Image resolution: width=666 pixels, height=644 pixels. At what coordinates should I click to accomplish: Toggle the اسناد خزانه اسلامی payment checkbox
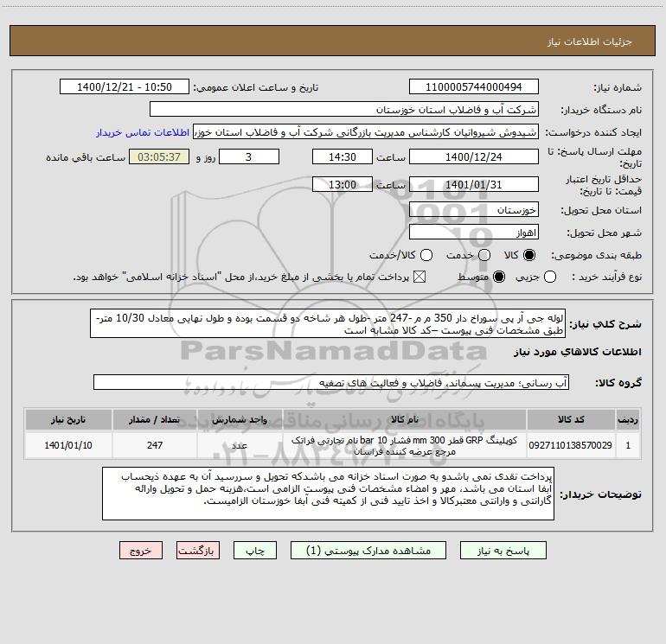click(x=419, y=277)
